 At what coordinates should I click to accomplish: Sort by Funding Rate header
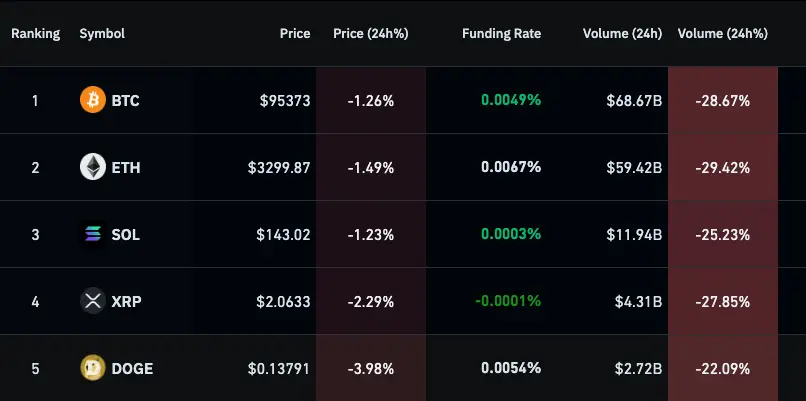pos(501,33)
